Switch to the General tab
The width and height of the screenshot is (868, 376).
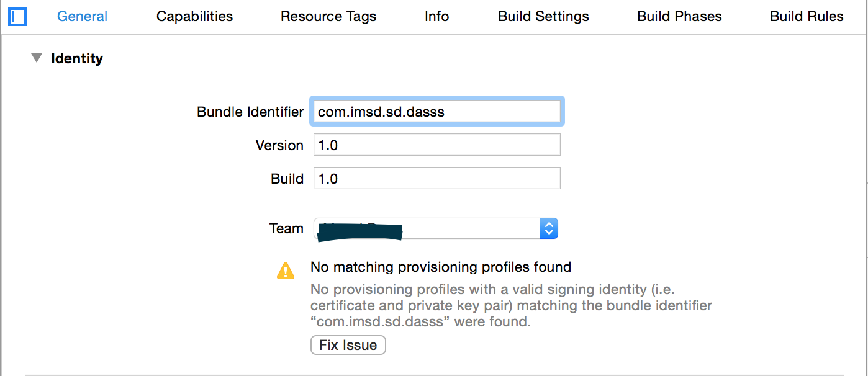click(x=82, y=17)
